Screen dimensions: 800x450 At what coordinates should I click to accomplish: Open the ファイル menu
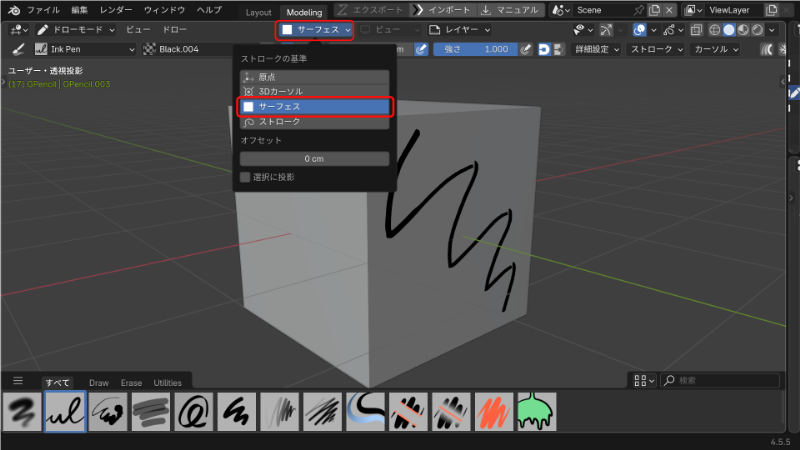coord(43,9)
